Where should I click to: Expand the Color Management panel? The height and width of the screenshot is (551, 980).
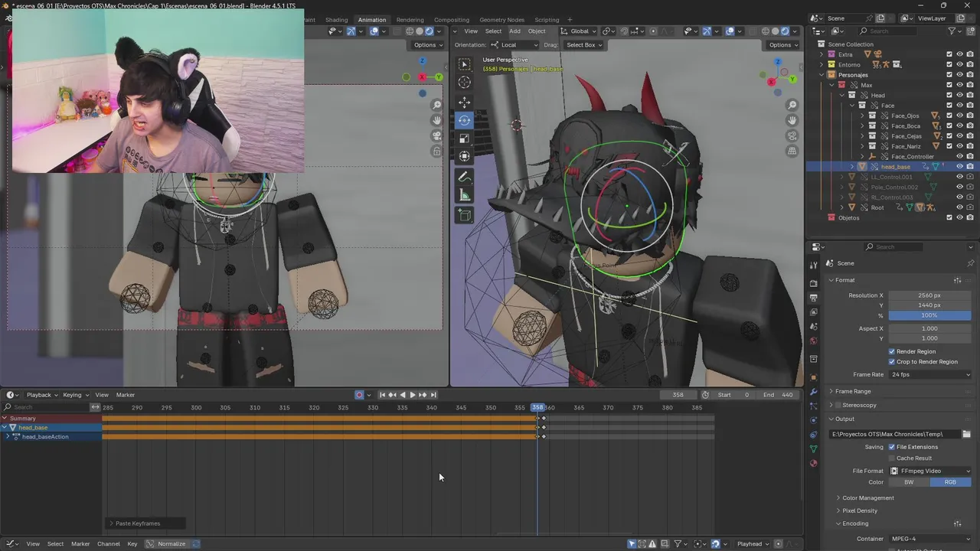[x=867, y=497]
